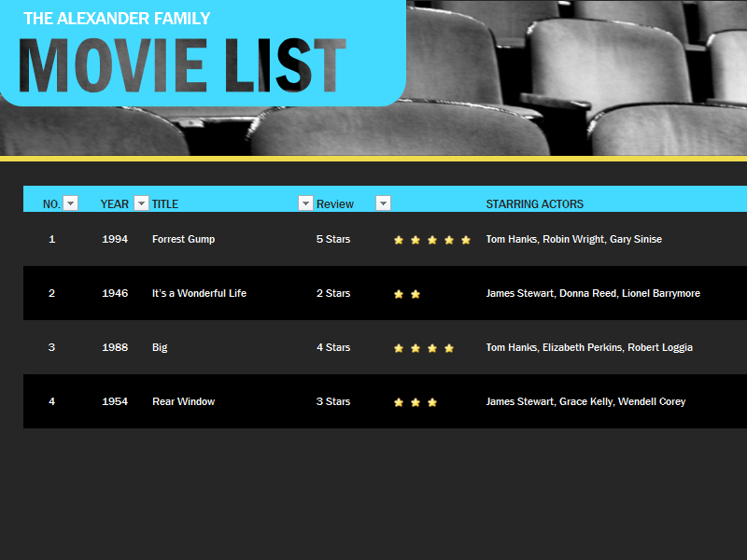Viewport: 747px width, 560px height.
Task: Click the year 1946 cell
Action: pyautogui.click(x=115, y=293)
